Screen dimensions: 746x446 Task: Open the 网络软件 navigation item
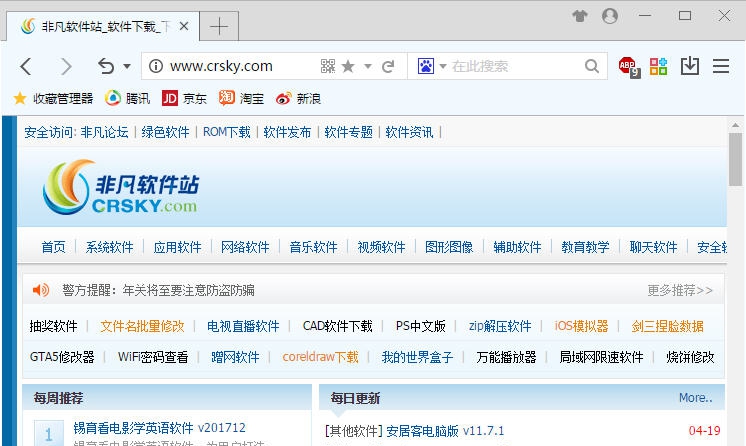coord(245,247)
